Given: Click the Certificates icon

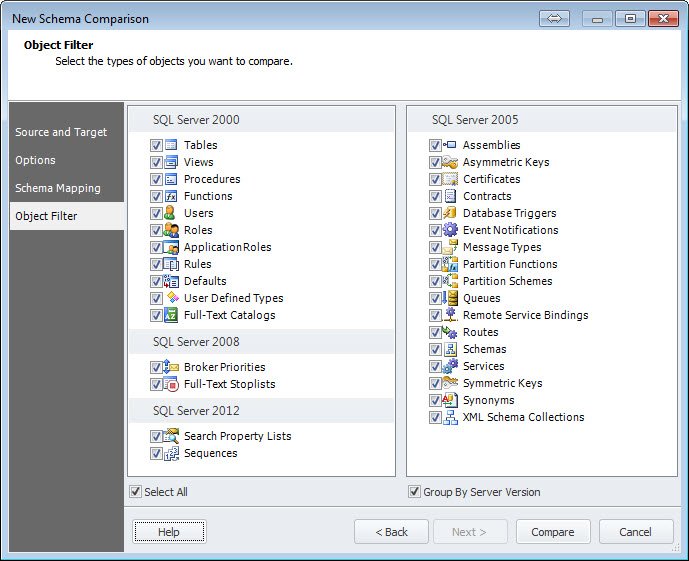Looking at the screenshot, I should pos(450,179).
